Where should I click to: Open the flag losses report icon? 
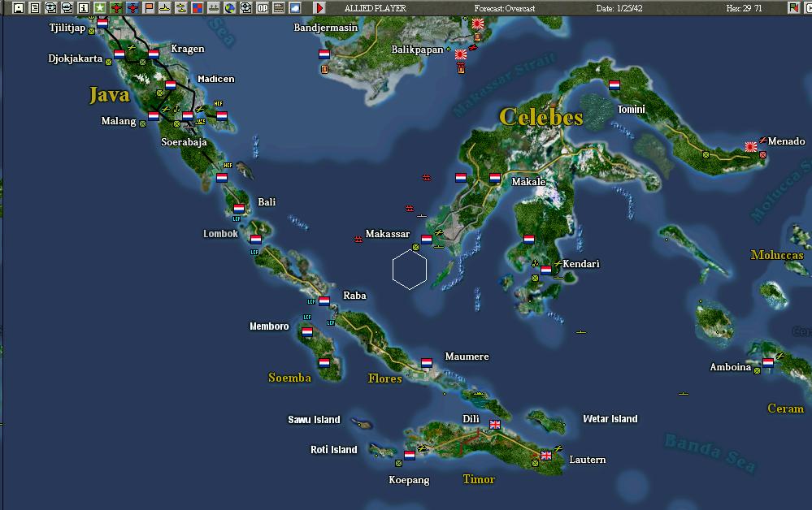[147, 6]
